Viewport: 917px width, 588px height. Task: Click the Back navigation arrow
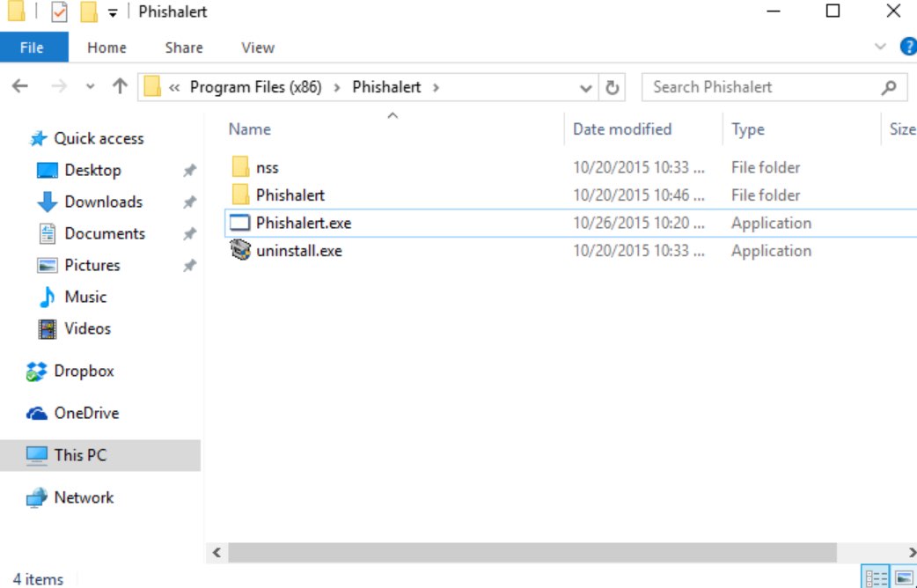(x=19, y=87)
